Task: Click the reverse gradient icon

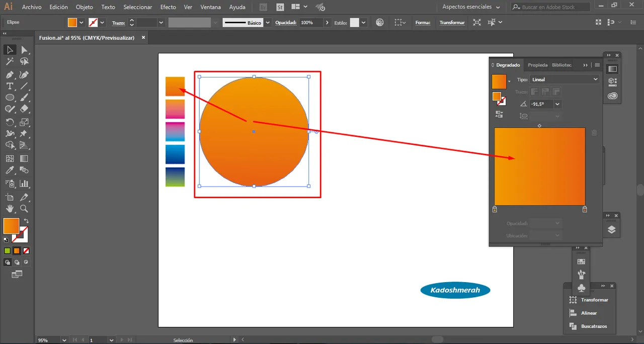Action: click(x=499, y=115)
